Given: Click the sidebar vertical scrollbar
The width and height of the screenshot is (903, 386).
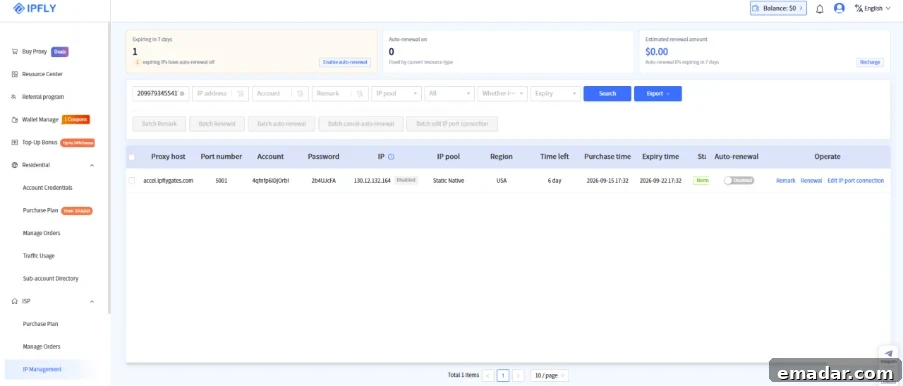Looking at the screenshot, I should pos(109,167).
